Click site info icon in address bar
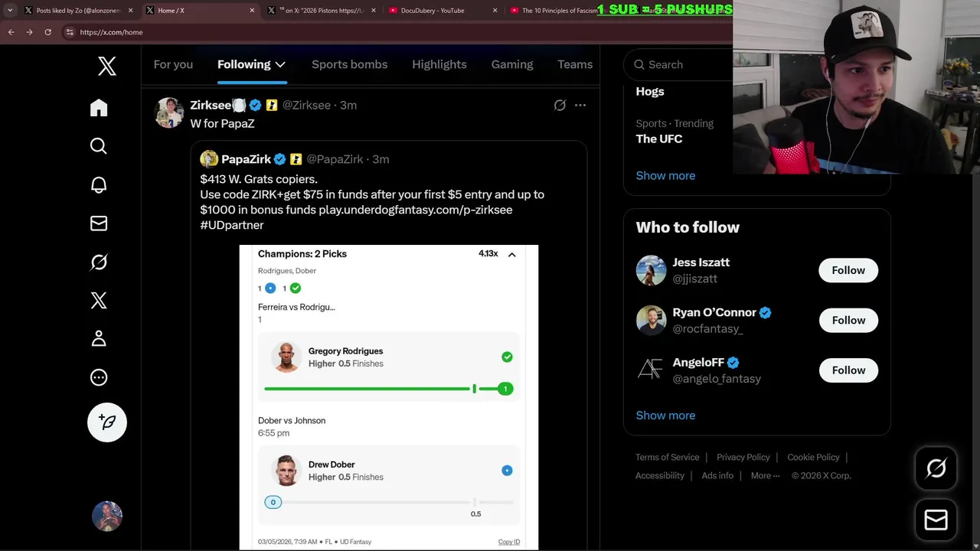This screenshot has height=551, width=980. [x=70, y=32]
